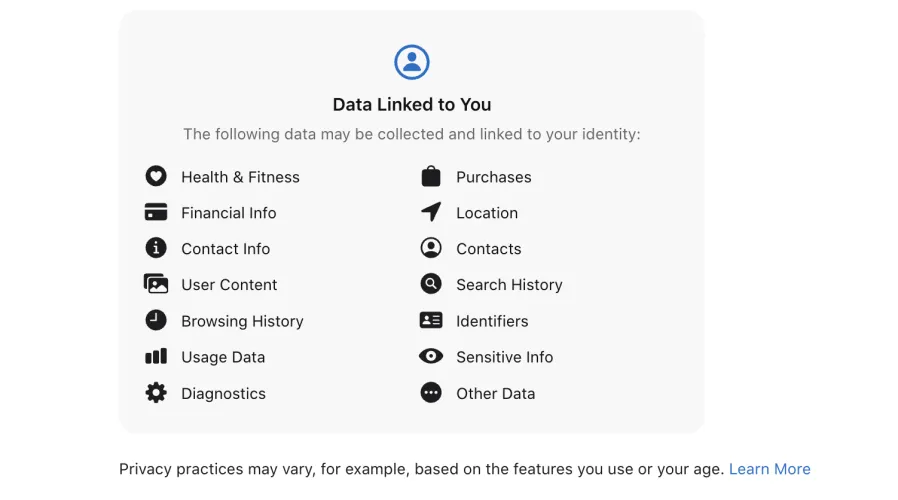Click the blue profile icon above heading
The width and height of the screenshot is (898, 500).
[x=412, y=62]
